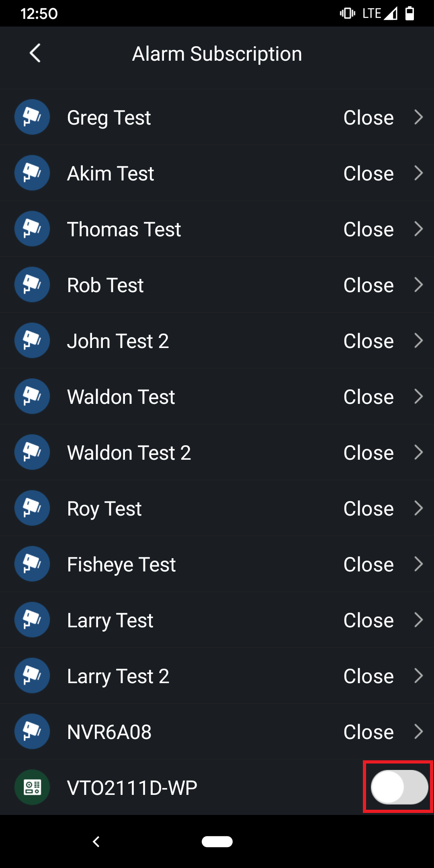This screenshot has width=434, height=868.
Task: Select the Waldon Test device entry
Action: tap(121, 397)
